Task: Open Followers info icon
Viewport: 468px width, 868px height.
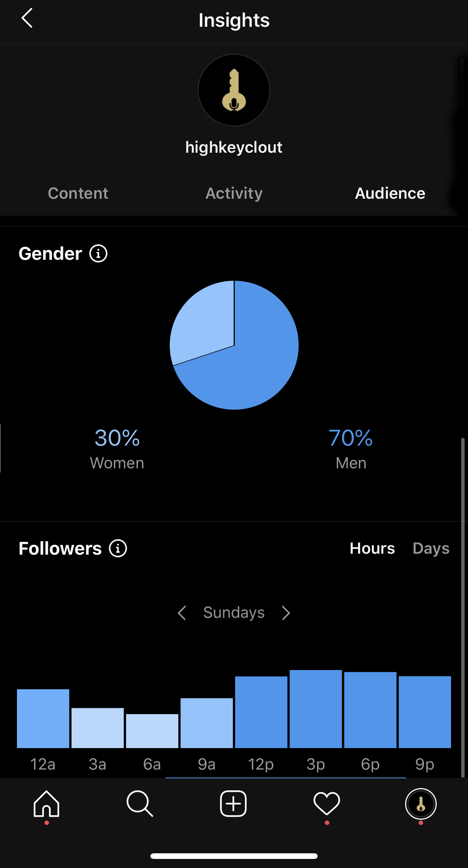Action: 118,548
